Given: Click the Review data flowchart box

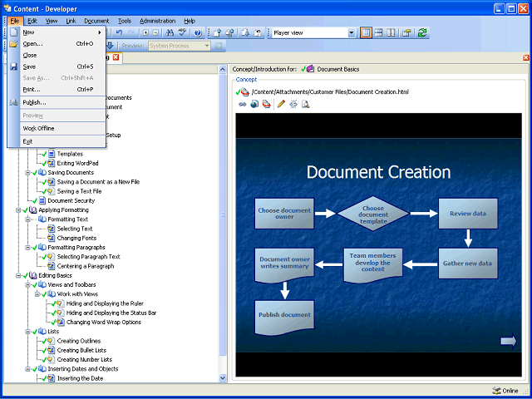Looking at the screenshot, I should 467,213.
